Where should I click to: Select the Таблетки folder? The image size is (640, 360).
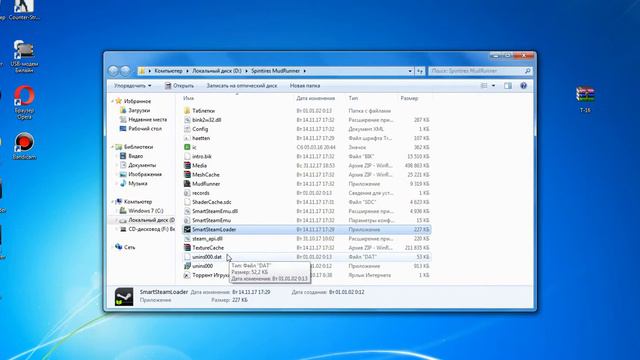coord(306,111)
